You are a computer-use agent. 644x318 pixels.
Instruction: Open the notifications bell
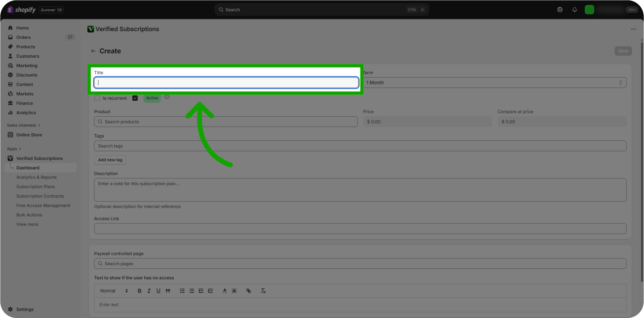pyautogui.click(x=575, y=10)
